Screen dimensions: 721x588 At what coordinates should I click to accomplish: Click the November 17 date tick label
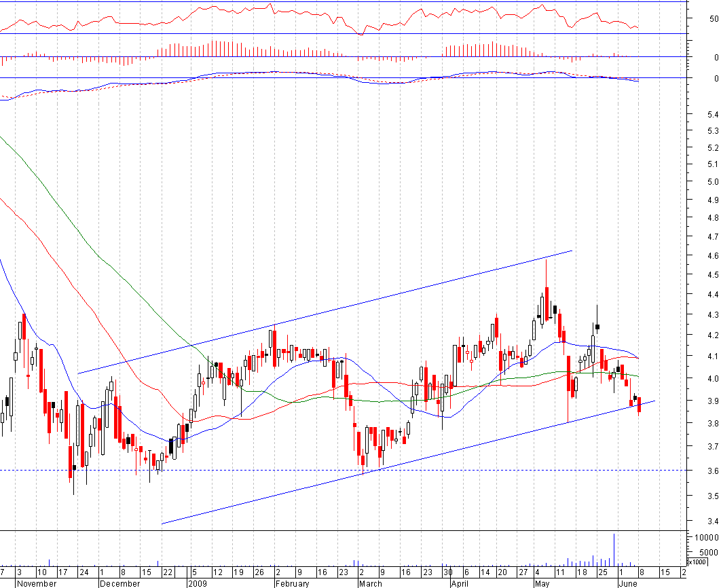pos(63,572)
